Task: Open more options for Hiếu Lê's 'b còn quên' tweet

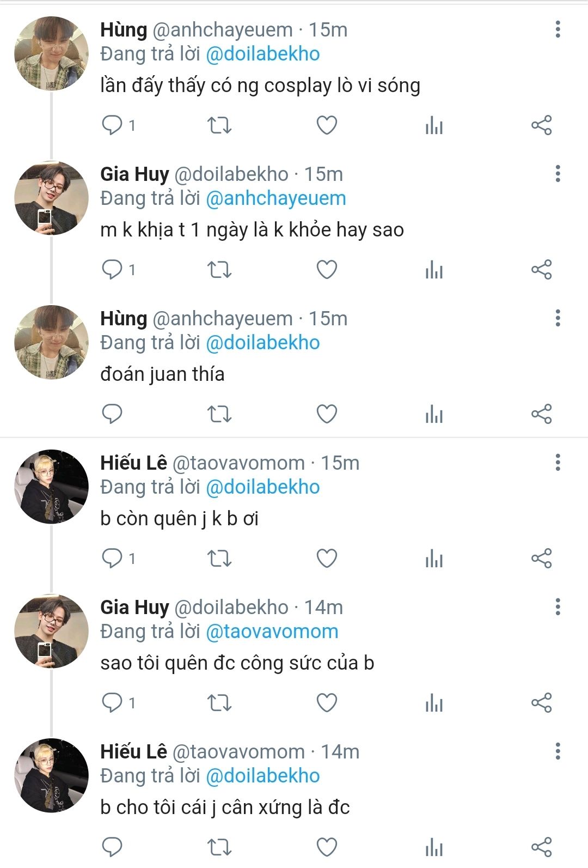Action: pos(558,463)
